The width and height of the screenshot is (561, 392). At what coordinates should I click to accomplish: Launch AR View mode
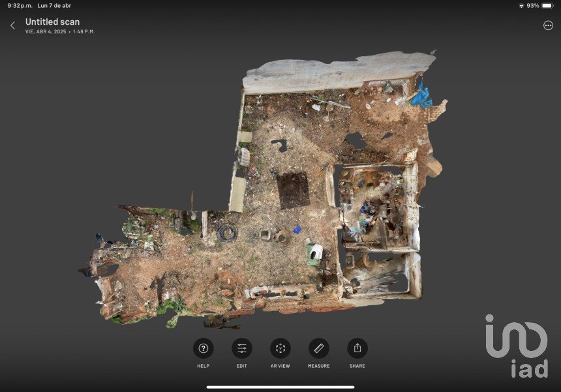click(280, 348)
